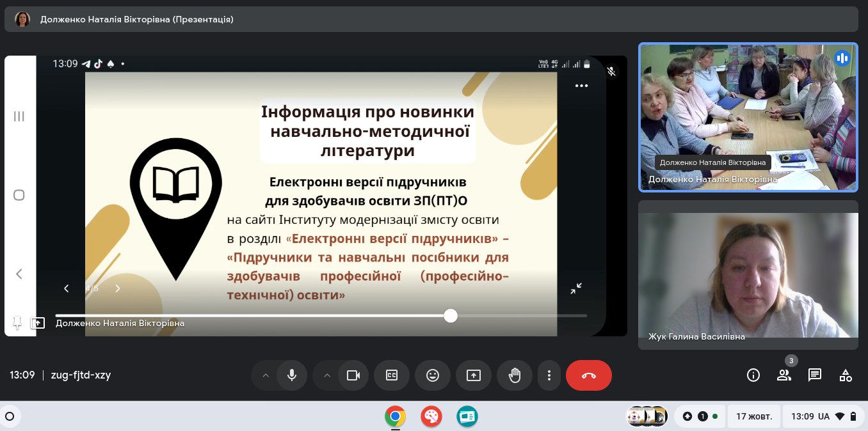Raise your hand in the meeting
The height and width of the screenshot is (431, 868).
tap(515, 375)
